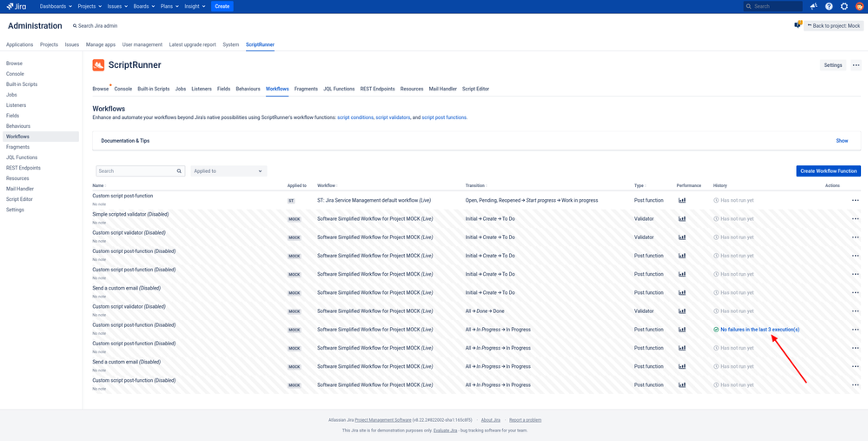
Task: Switch to the Behaviours tab
Action: pos(248,89)
